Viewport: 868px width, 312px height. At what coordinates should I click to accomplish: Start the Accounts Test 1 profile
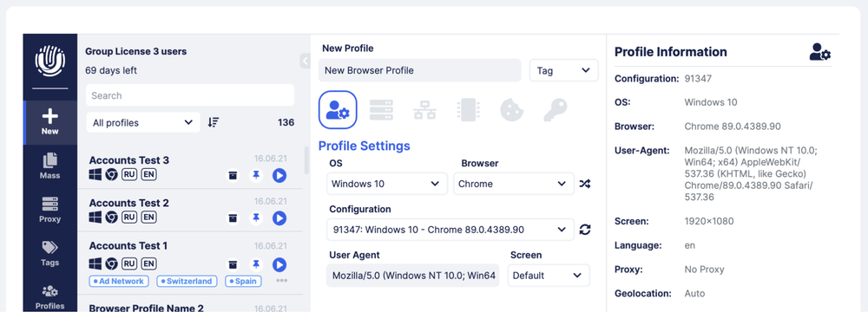pos(279,264)
